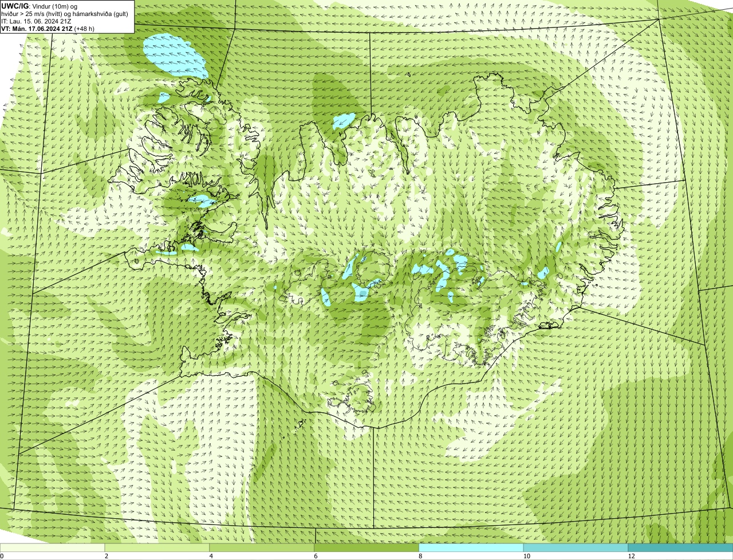Viewport: 733px width, 560px height.
Task: Click the 'UWC/IG: Vindur (10m) og' title line
Action: 40,6
